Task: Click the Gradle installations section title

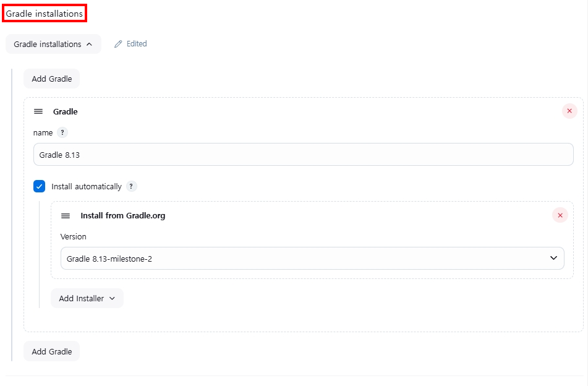Action: [45, 14]
